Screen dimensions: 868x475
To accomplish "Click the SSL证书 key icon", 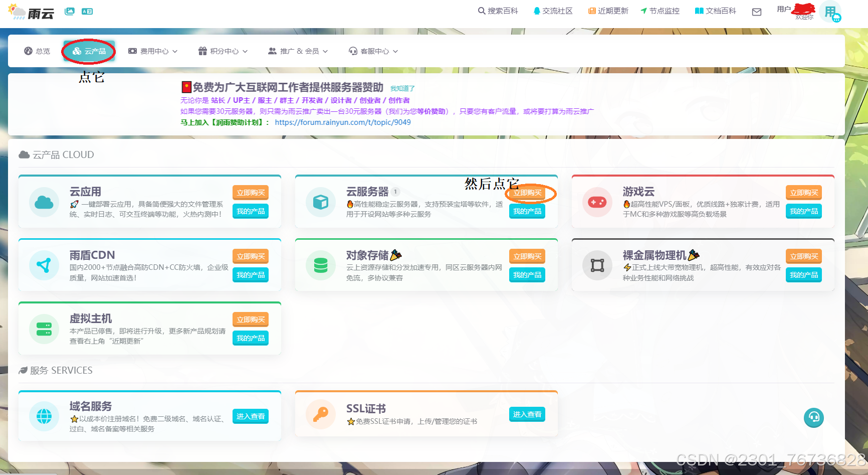I will [x=321, y=414].
